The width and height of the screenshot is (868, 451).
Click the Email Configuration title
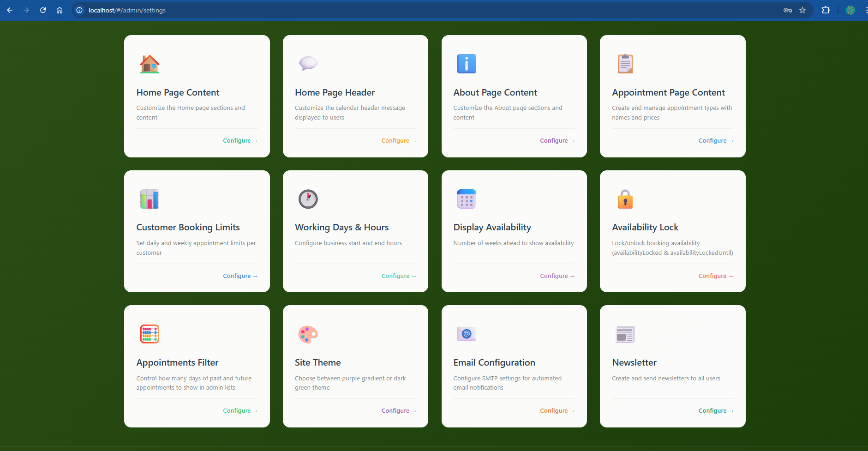[x=494, y=362]
